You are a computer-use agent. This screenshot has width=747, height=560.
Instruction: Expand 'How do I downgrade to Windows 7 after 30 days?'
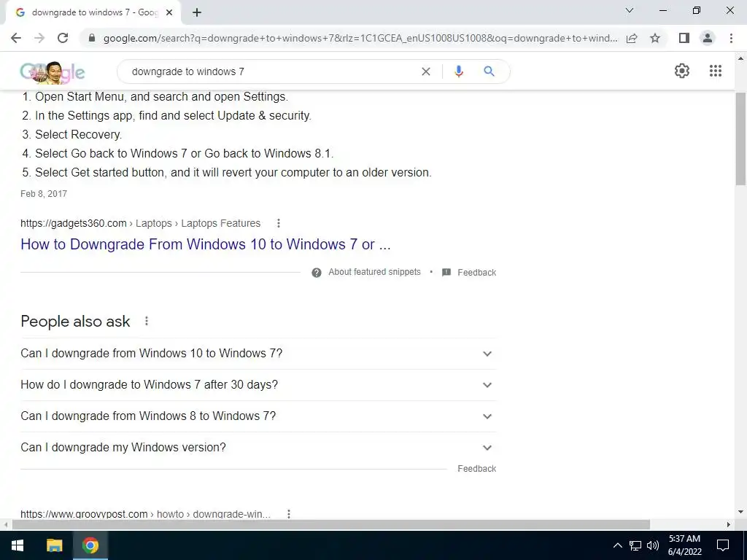[x=258, y=385]
